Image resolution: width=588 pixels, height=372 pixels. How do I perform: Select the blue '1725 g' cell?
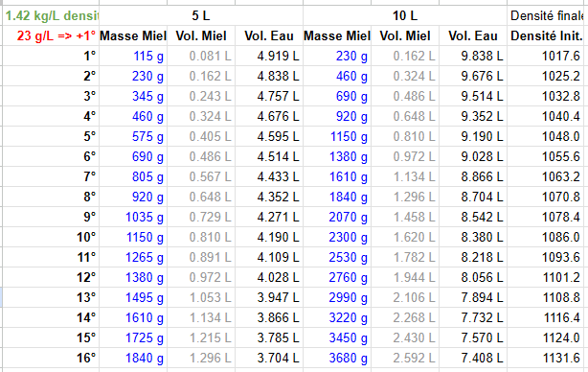(x=133, y=337)
